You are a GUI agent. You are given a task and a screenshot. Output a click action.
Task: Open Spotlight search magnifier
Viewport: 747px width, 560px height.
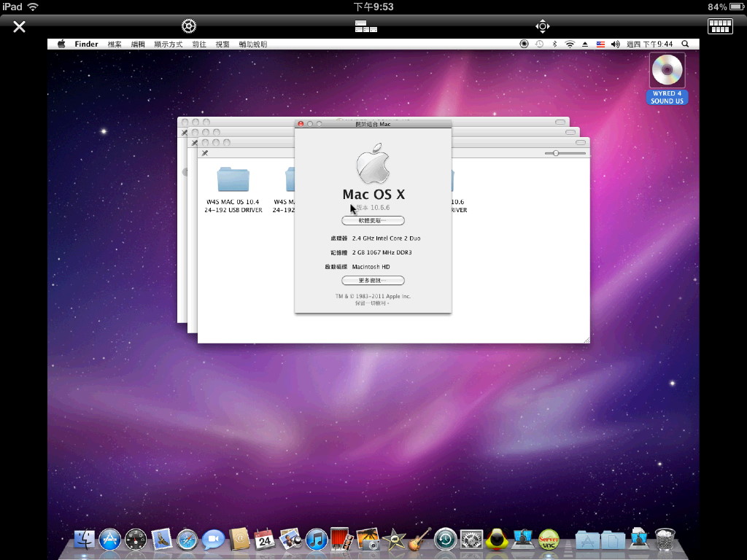pos(686,44)
